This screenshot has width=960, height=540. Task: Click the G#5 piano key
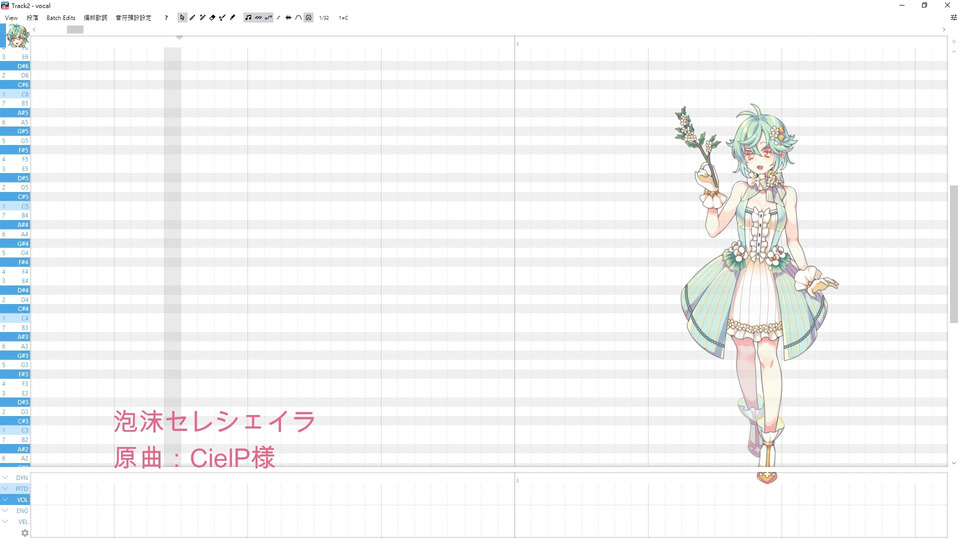pos(15,131)
